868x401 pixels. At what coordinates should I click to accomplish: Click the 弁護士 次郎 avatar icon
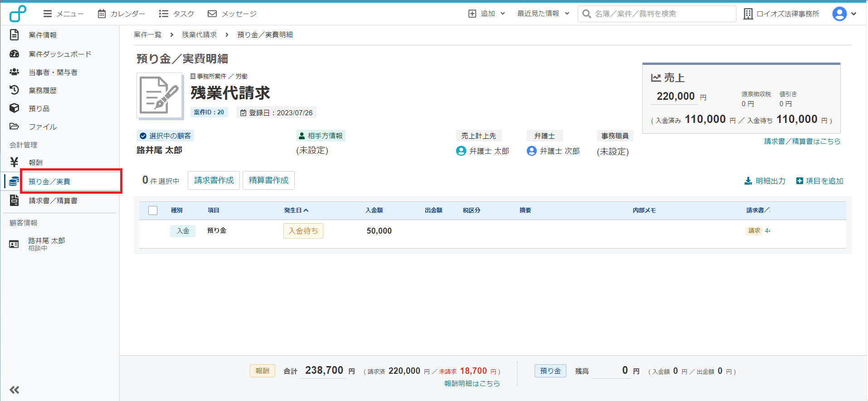coord(532,151)
